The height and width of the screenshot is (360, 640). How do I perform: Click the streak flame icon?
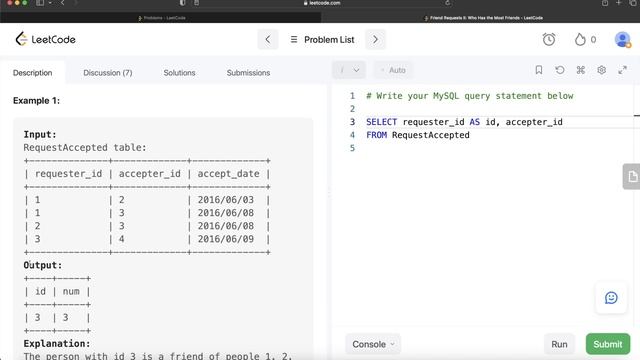point(580,39)
